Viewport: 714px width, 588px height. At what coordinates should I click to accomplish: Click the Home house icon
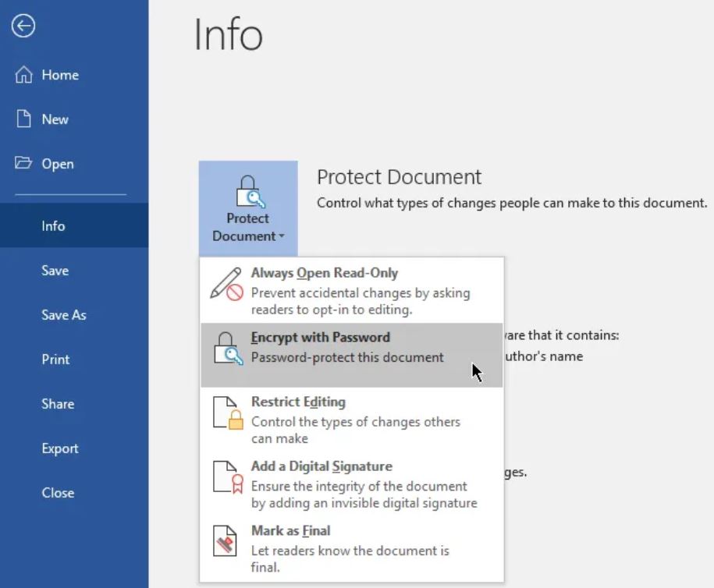pos(24,75)
